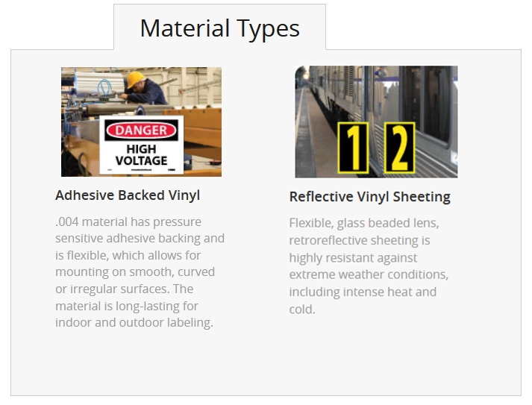Click the 'extreme weather conditions' text line
Image resolution: width=532 pixels, height=405 pixels.
pyautogui.click(x=369, y=274)
